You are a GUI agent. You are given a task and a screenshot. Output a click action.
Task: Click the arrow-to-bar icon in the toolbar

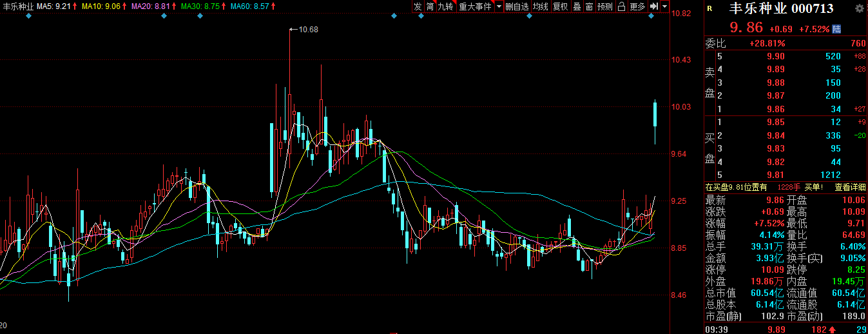(653, 6)
